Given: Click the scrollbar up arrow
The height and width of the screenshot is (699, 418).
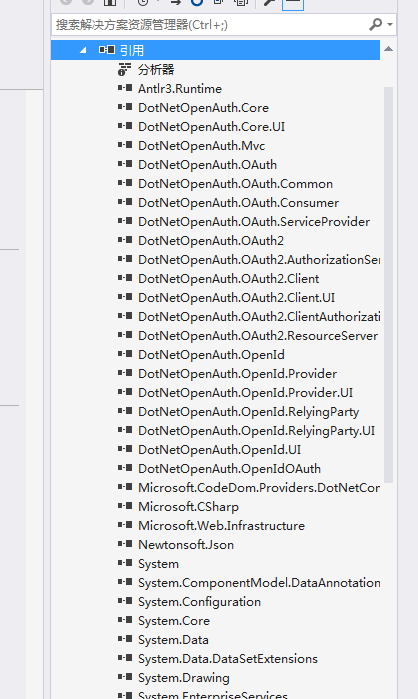Looking at the screenshot, I should [389, 49].
